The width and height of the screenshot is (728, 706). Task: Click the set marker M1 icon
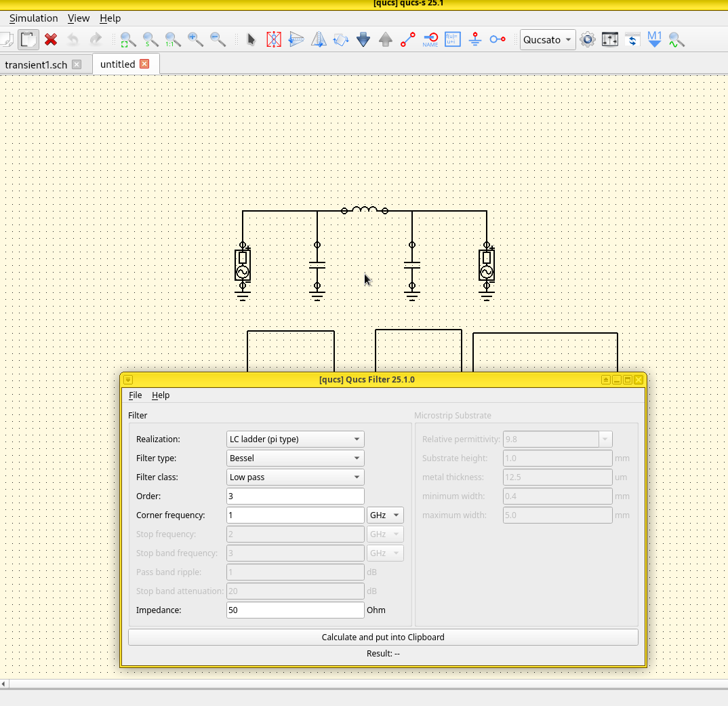654,39
